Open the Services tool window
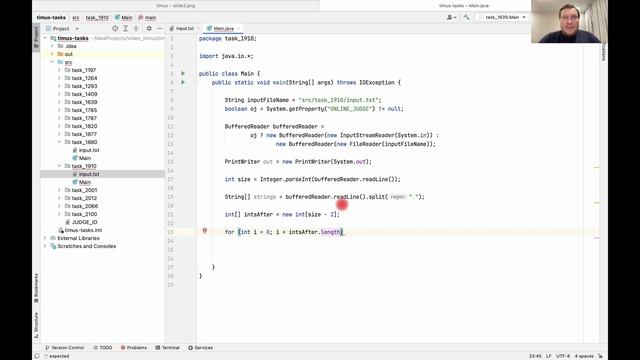 pos(200,348)
